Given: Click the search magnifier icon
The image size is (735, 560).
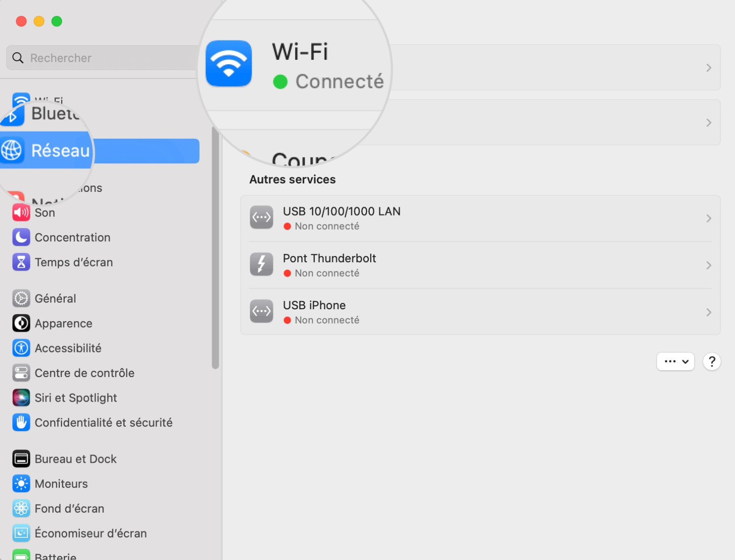Looking at the screenshot, I should [18, 58].
